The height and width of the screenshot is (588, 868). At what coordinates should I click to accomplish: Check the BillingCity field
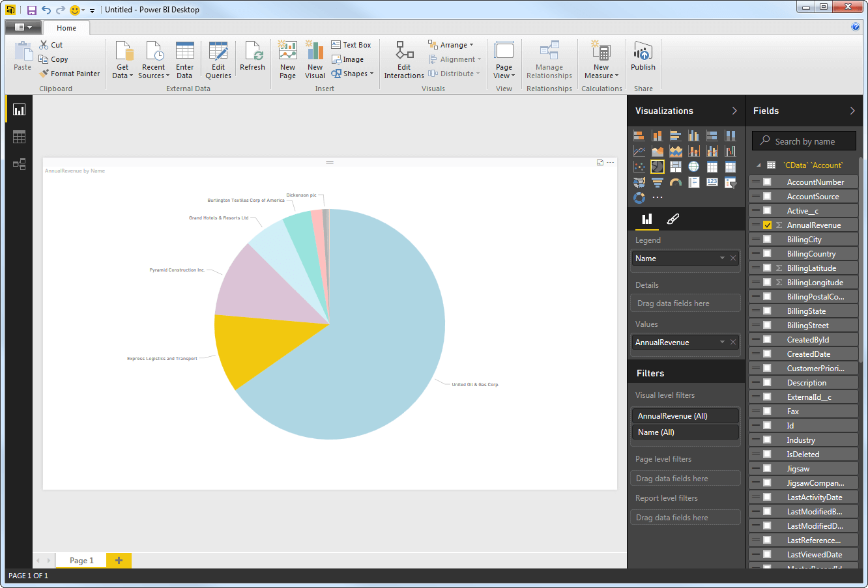767,240
